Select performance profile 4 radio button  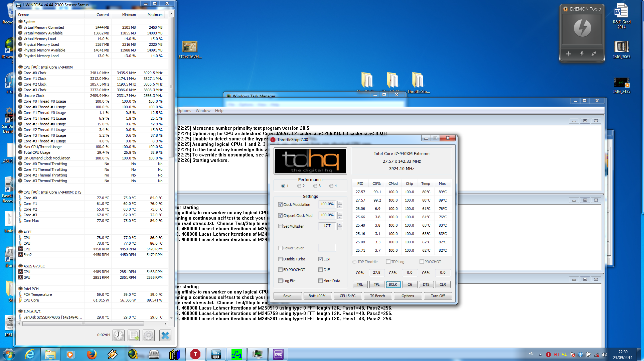click(x=331, y=186)
